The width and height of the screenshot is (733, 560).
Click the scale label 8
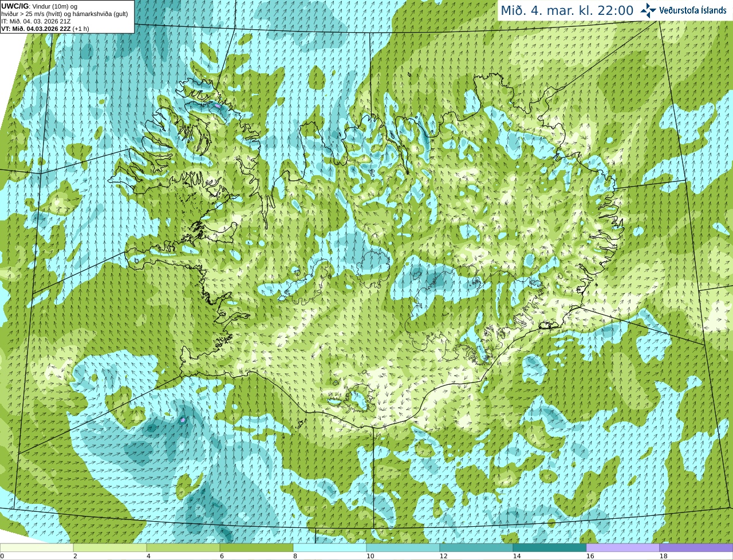coord(295,556)
